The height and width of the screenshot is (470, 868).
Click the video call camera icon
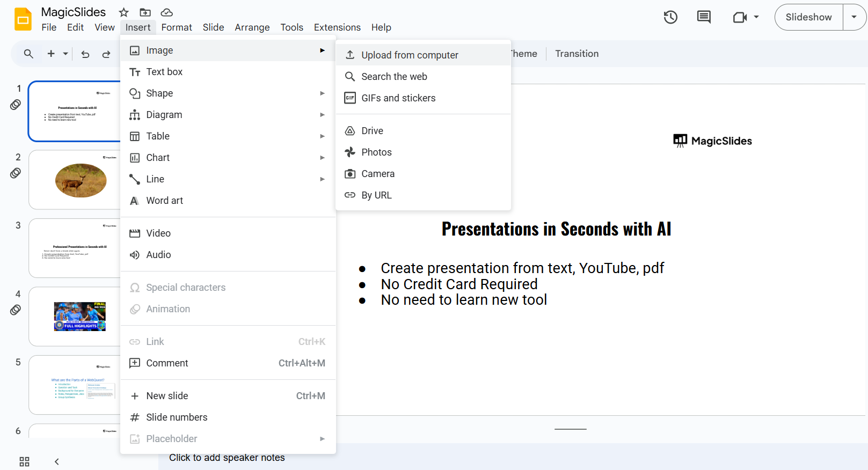coord(740,17)
